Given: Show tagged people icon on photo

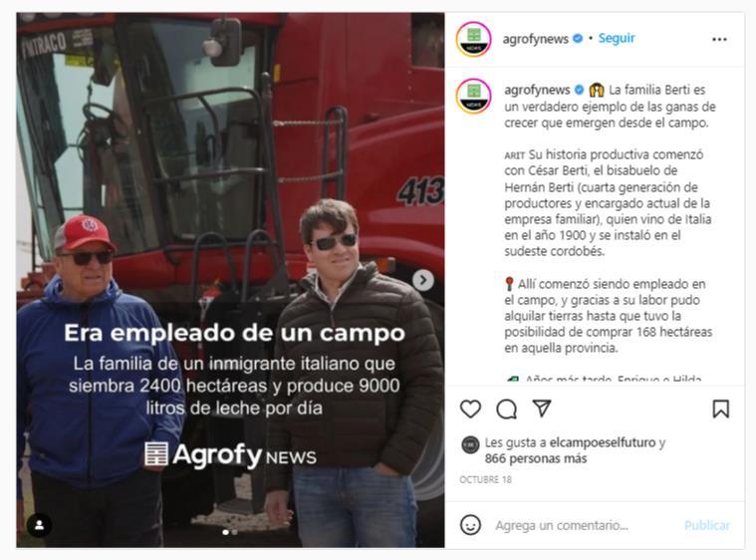Looking at the screenshot, I should click(40, 525).
